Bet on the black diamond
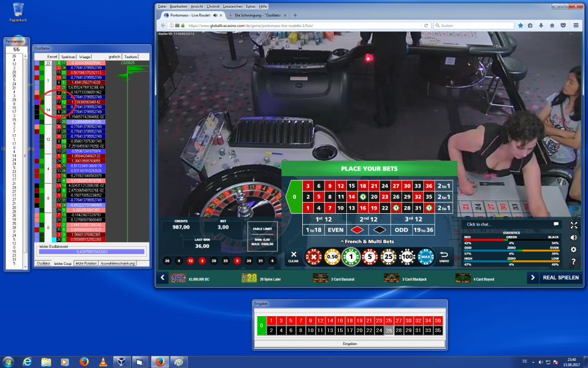The image size is (588, 368). (379, 230)
